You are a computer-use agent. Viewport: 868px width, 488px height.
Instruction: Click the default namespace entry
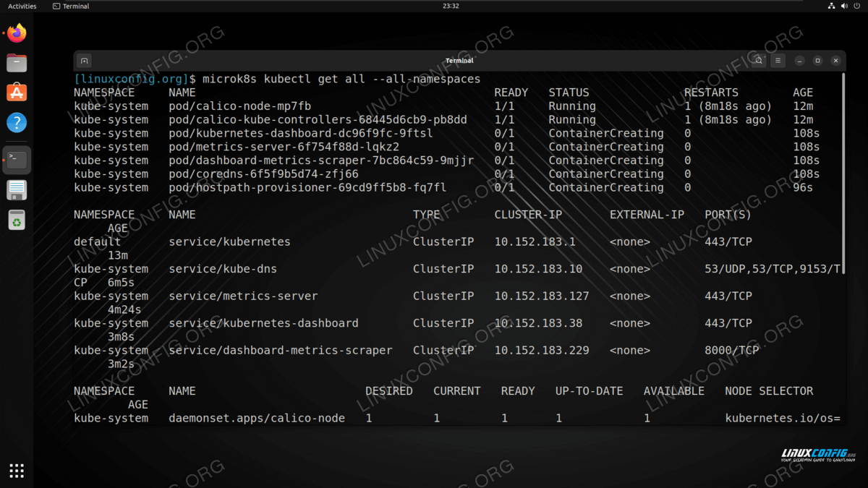[98, 241]
